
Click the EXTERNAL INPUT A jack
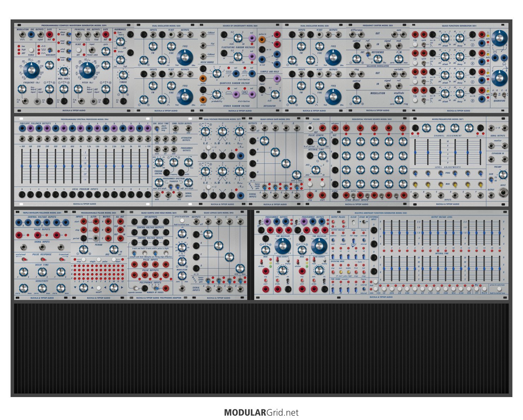[374, 271]
